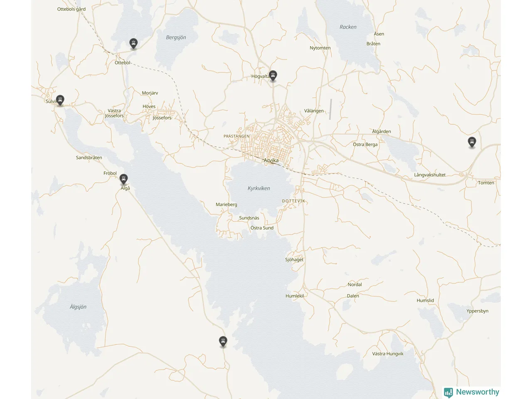Select the Jössefors place label

point(162,118)
